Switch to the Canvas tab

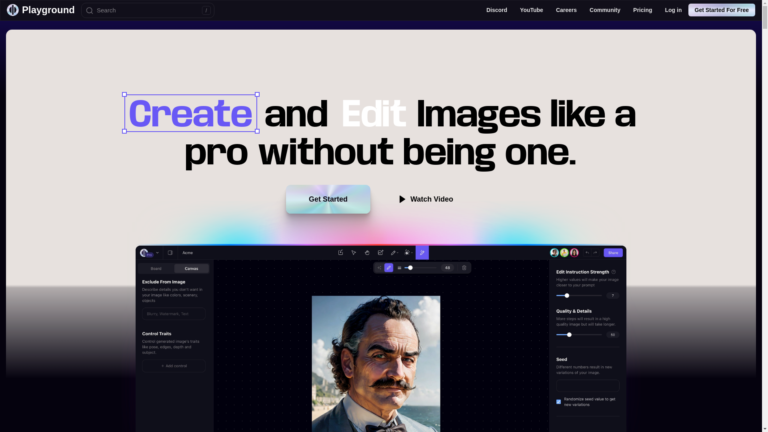coord(191,268)
